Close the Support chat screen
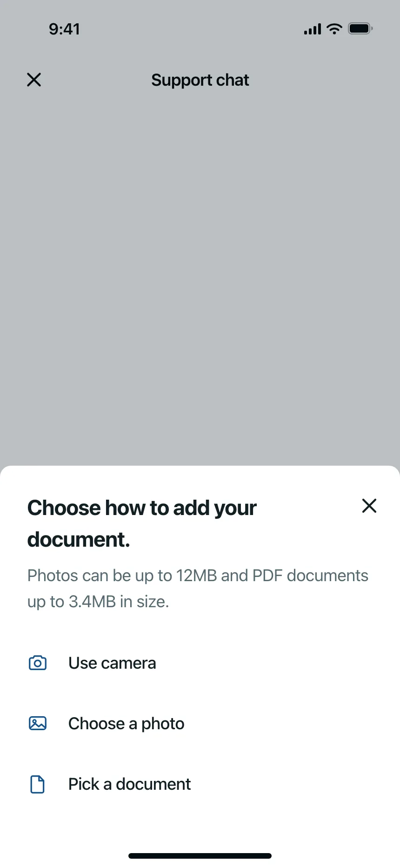Viewport: 400px width, 868px height. click(34, 80)
